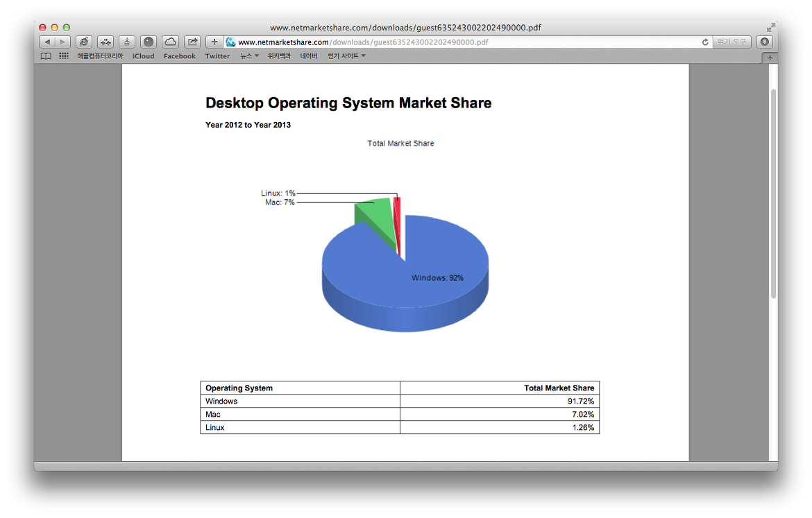
Task: Open iCloud Tabs cloud button
Action: [170, 42]
